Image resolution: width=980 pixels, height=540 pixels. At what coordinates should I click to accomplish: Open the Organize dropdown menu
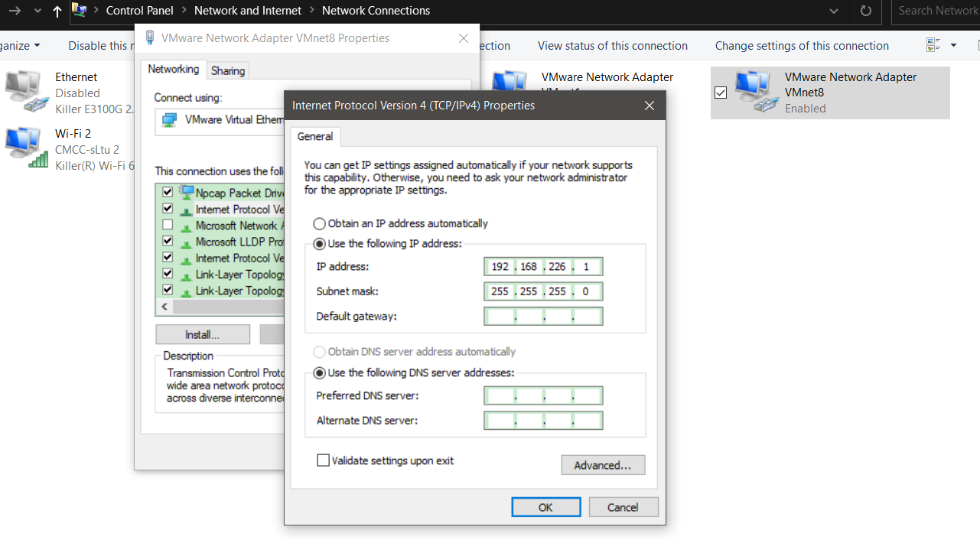point(20,46)
